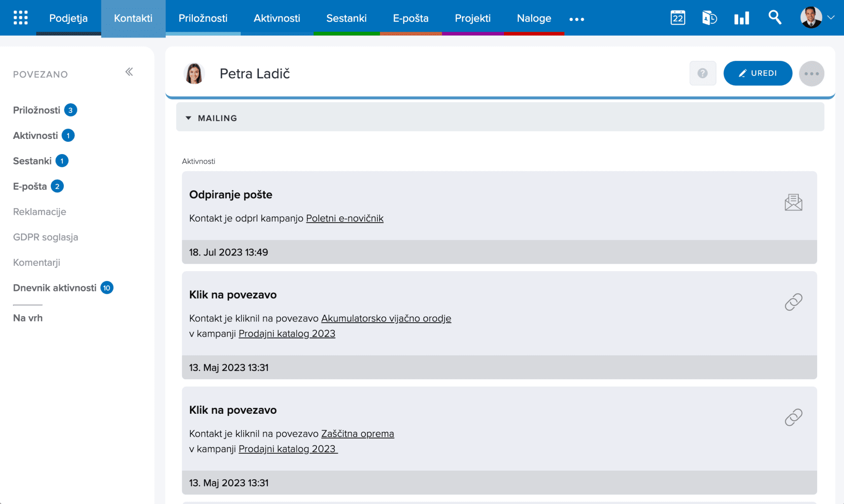The image size is (844, 504).
Task: Click the UREDI edit button
Action: (x=757, y=73)
